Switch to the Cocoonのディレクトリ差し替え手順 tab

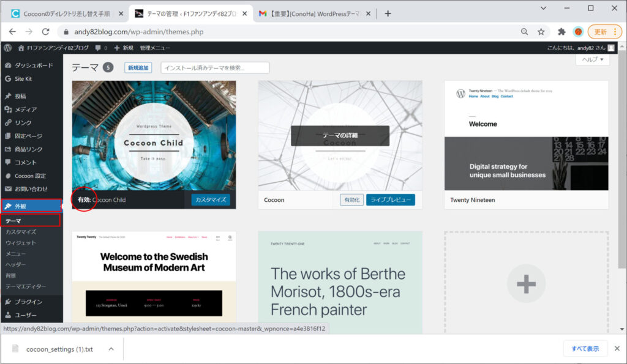pyautogui.click(x=66, y=13)
